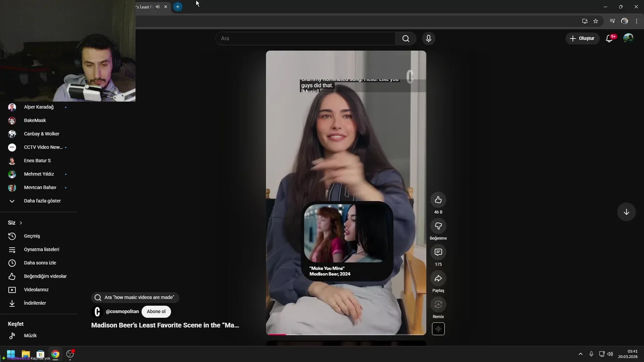Seek using the Short's red progress bar

(x=346, y=334)
